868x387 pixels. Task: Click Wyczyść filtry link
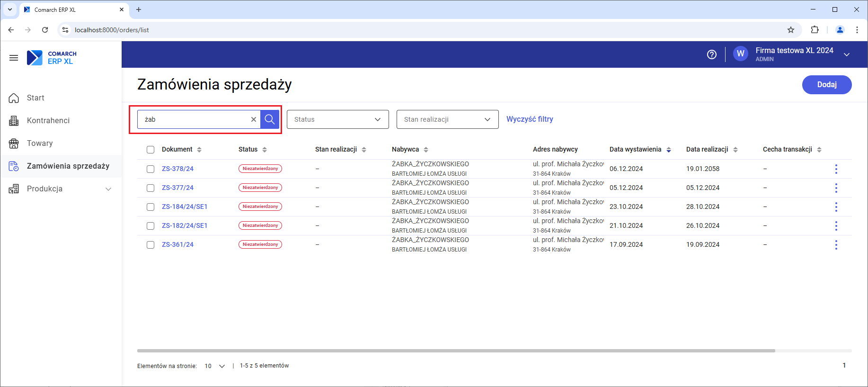point(530,119)
